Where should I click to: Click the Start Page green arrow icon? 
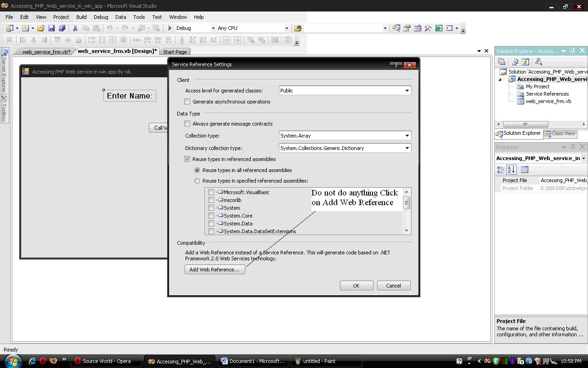[x=439, y=28]
